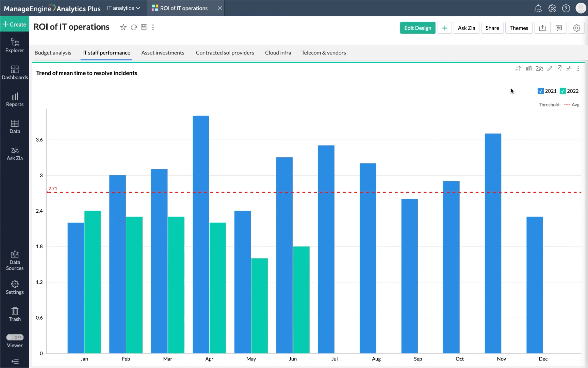
Task: Switch to the Asset investments tab
Action: pyautogui.click(x=163, y=53)
